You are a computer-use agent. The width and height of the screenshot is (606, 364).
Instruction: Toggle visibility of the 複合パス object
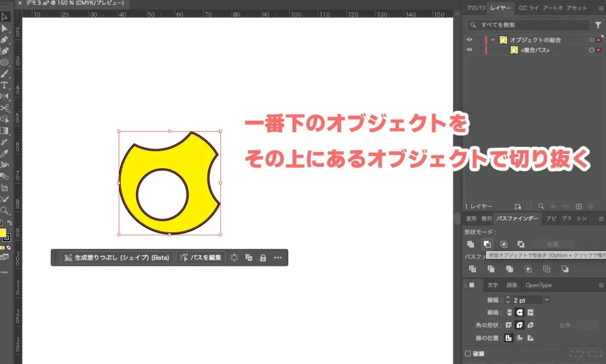pyautogui.click(x=469, y=50)
